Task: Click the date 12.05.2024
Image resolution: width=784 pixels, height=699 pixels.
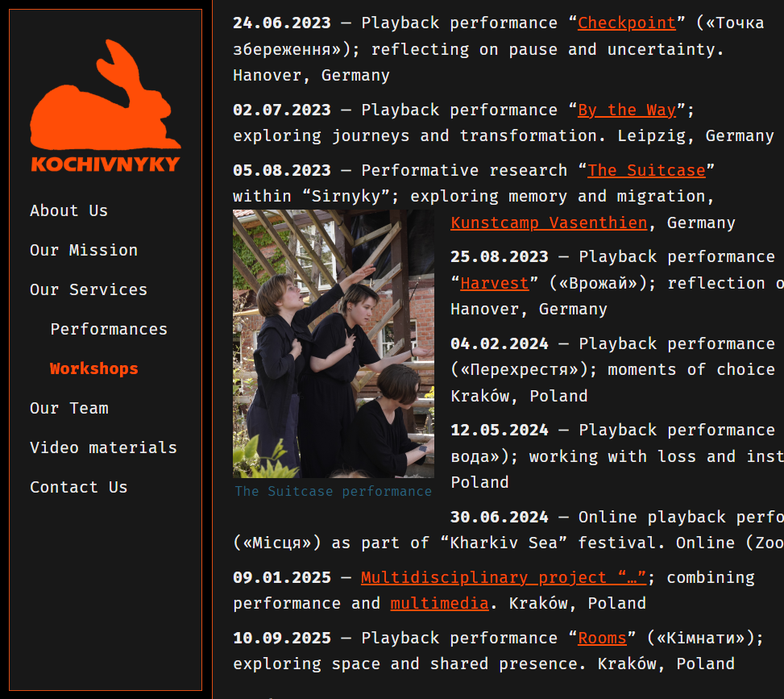Action: pyautogui.click(x=500, y=431)
